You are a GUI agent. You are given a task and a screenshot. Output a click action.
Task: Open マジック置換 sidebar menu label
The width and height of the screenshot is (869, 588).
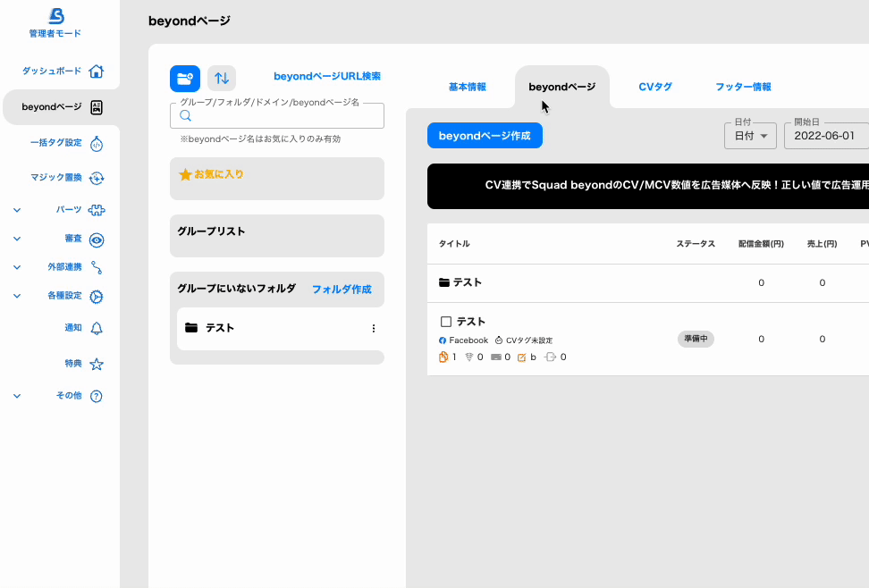56,177
